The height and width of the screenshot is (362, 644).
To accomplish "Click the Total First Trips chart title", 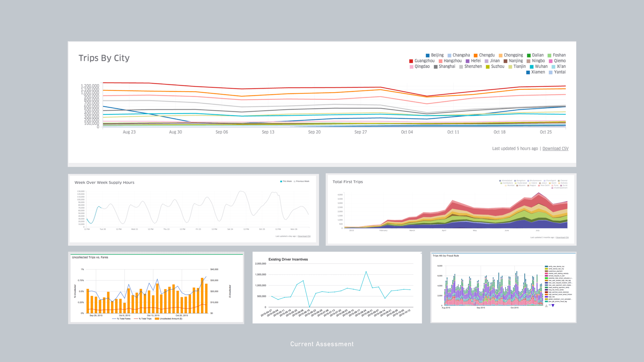I will click(x=348, y=182).
